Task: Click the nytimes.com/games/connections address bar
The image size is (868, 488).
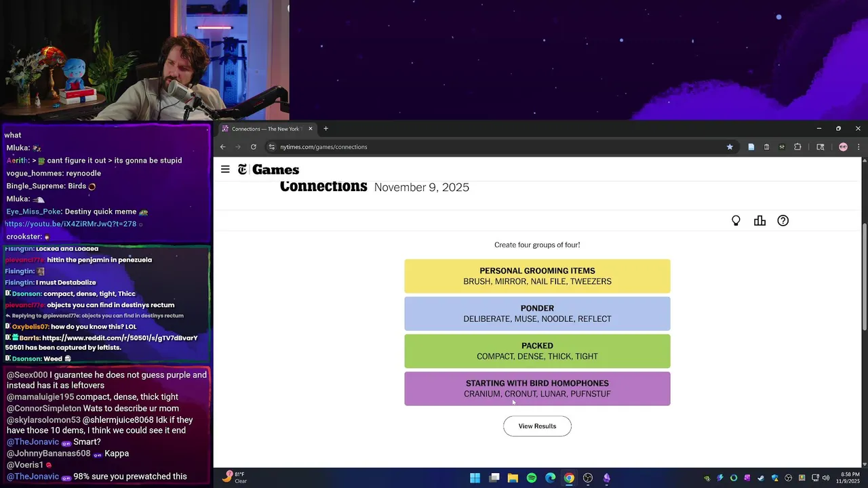Action: pyautogui.click(x=500, y=147)
